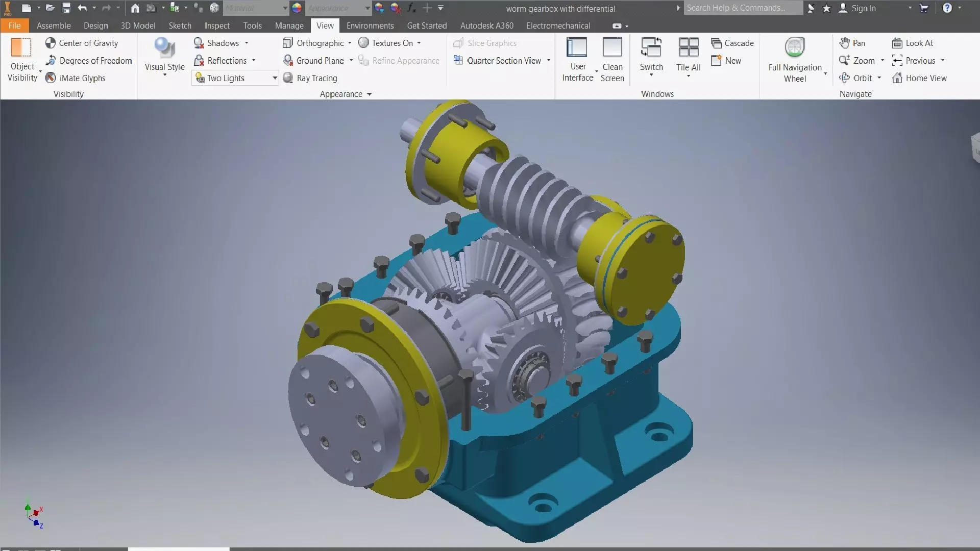Open the File menu
980x551 pixels.
tap(14, 26)
